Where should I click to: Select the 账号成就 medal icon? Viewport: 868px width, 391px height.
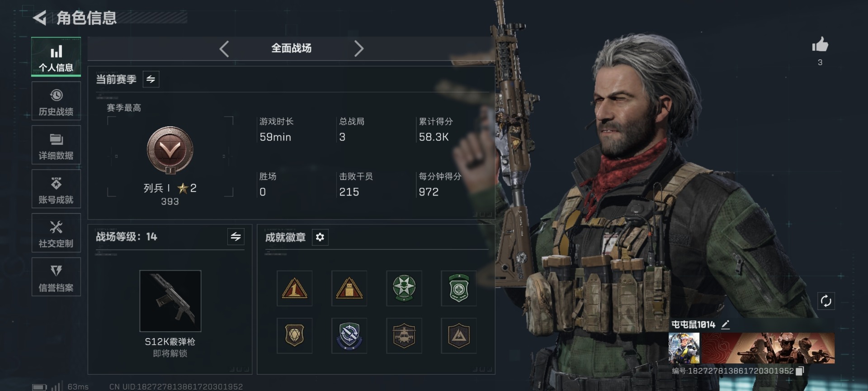point(56,183)
